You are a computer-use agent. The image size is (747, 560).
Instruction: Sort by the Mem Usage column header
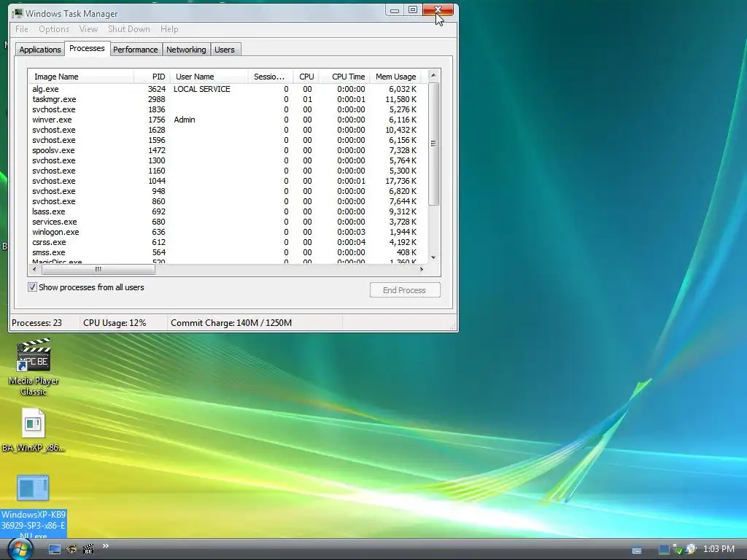[x=395, y=77]
